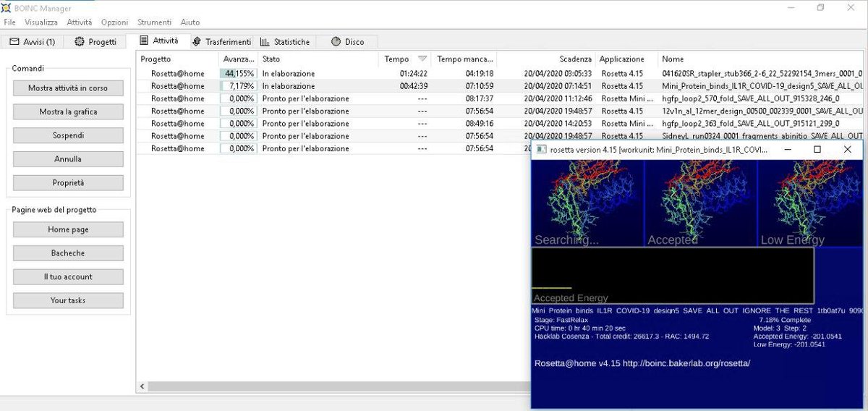Click elapsed time 01:24:22
868x411 pixels.
tap(413, 74)
